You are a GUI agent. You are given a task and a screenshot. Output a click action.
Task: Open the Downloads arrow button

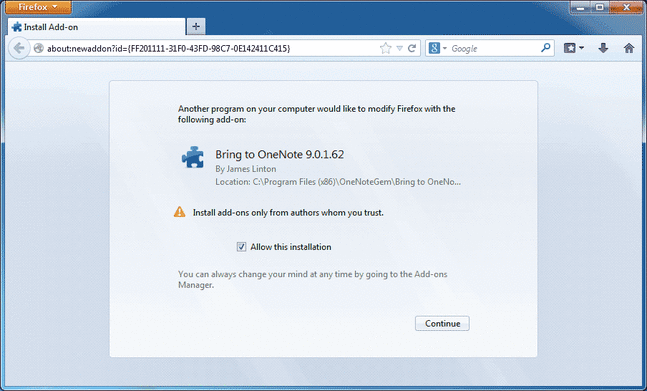603,48
